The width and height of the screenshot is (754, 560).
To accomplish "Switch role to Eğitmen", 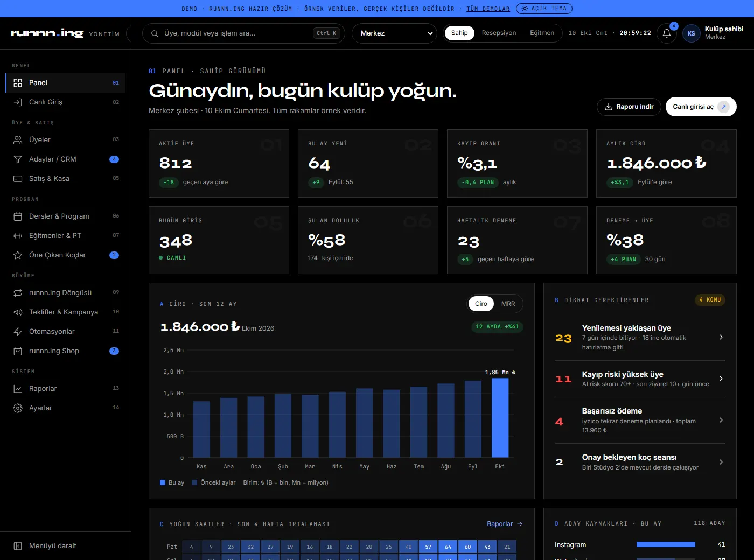I will point(542,33).
